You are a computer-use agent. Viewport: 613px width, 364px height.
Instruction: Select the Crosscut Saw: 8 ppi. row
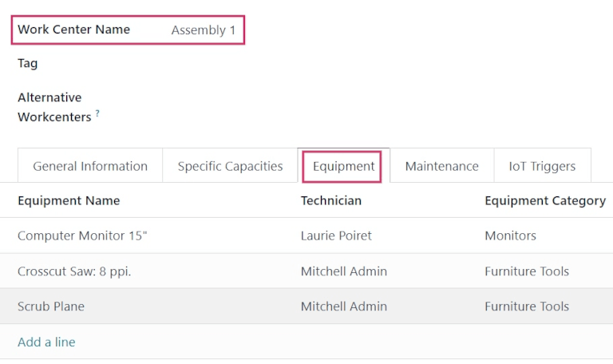coord(74,271)
